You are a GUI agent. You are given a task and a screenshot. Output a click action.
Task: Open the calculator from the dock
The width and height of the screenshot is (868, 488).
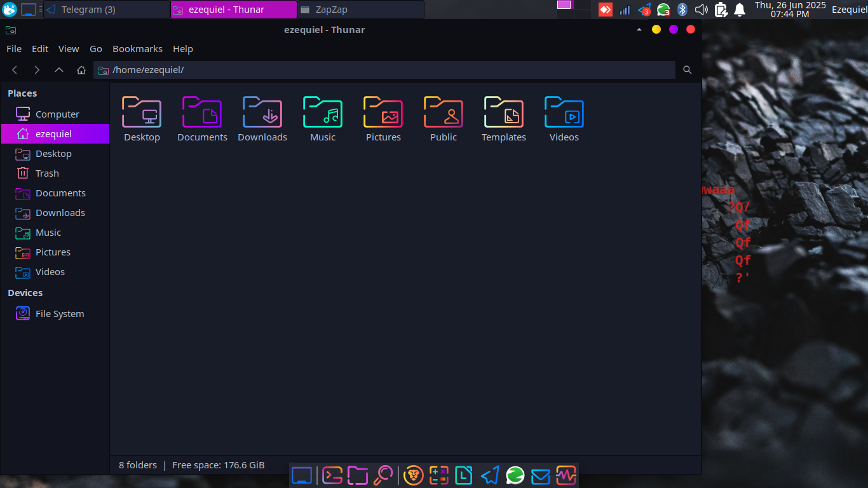(x=439, y=475)
